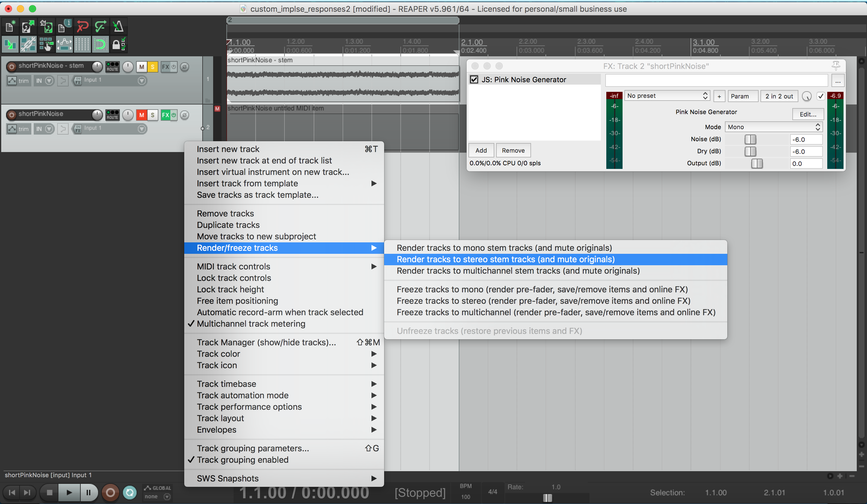Toggle phase invert on shortPinkNoise - stem track

pyautogui.click(x=185, y=67)
